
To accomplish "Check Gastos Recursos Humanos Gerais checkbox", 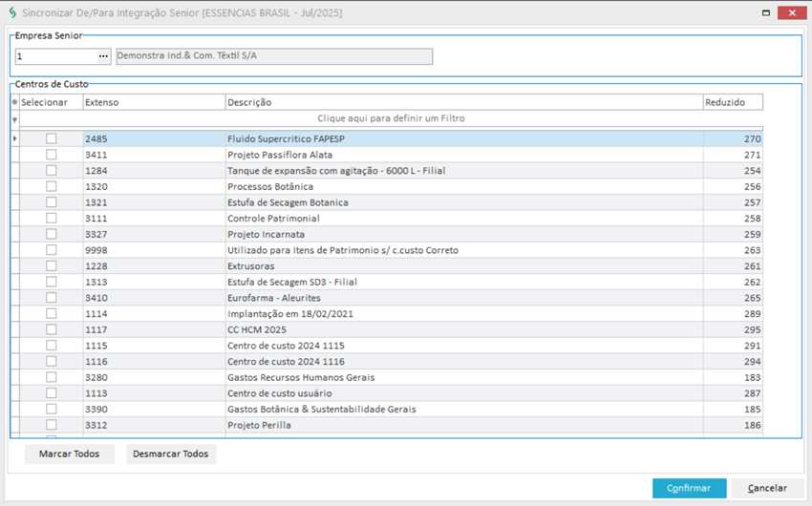I will click(x=52, y=377).
